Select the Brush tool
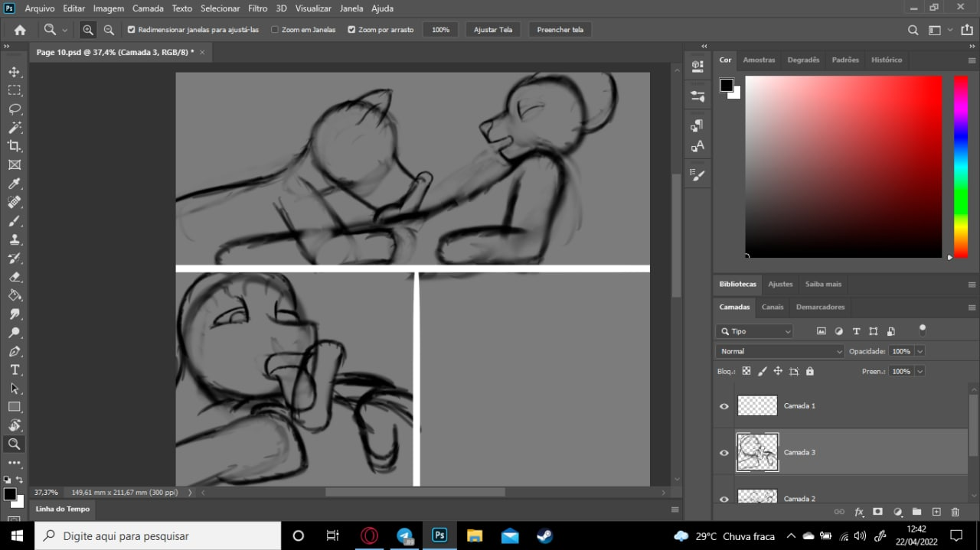Screen dimensions: 980x550 [14, 221]
